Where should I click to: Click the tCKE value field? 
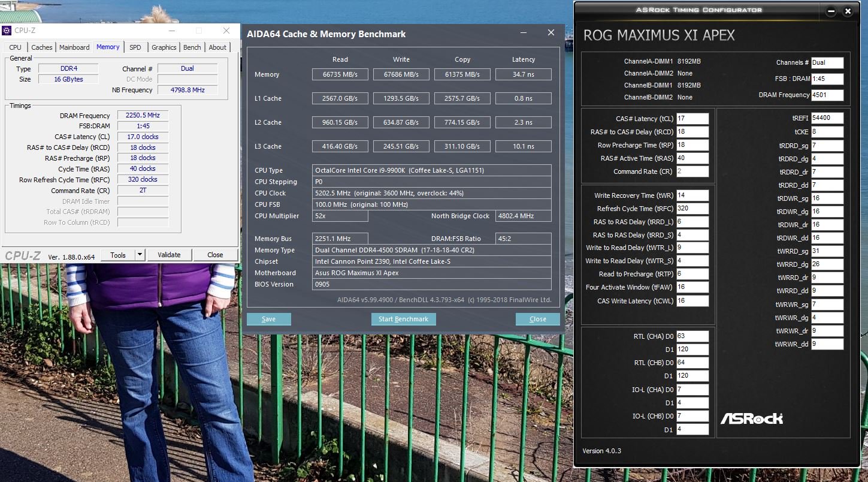tap(827, 132)
